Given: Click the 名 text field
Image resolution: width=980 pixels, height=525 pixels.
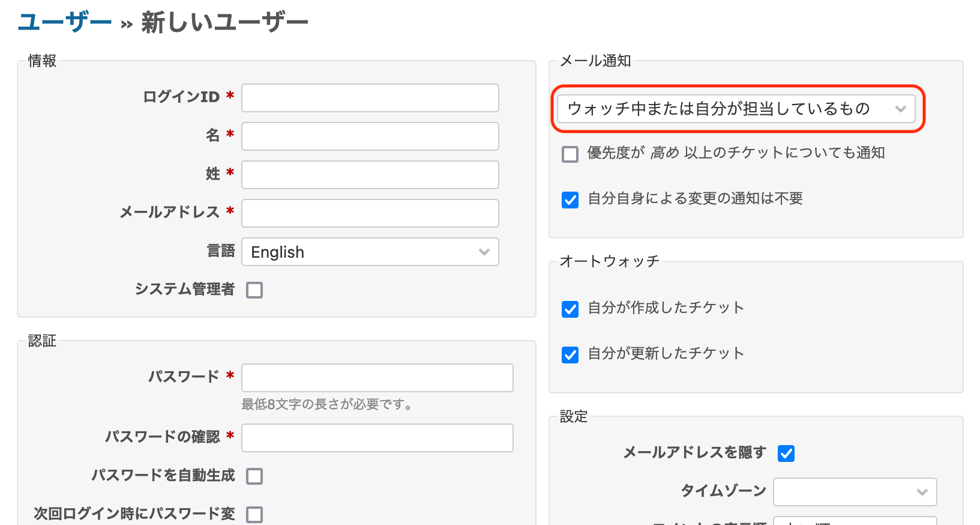Looking at the screenshot, I should pyautogui.click(x=370, y=136).
